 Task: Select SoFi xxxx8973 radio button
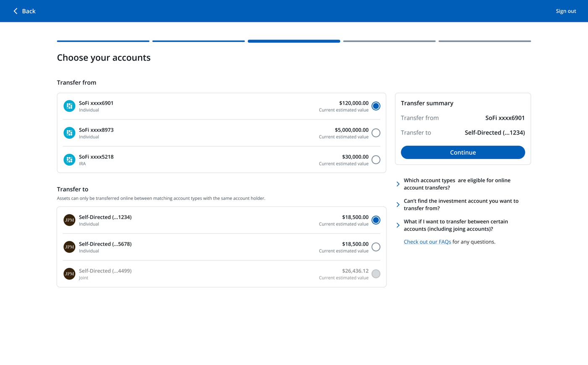(x=376, y=133)
